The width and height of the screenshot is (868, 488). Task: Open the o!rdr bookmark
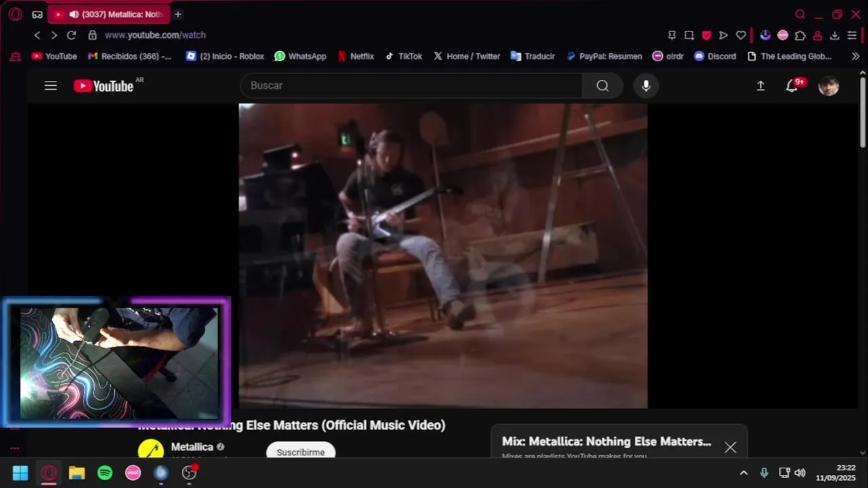coord(669,56)
